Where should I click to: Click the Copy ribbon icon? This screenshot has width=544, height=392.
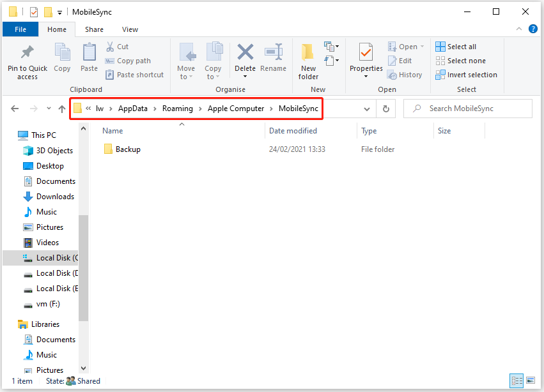point(63,52)
